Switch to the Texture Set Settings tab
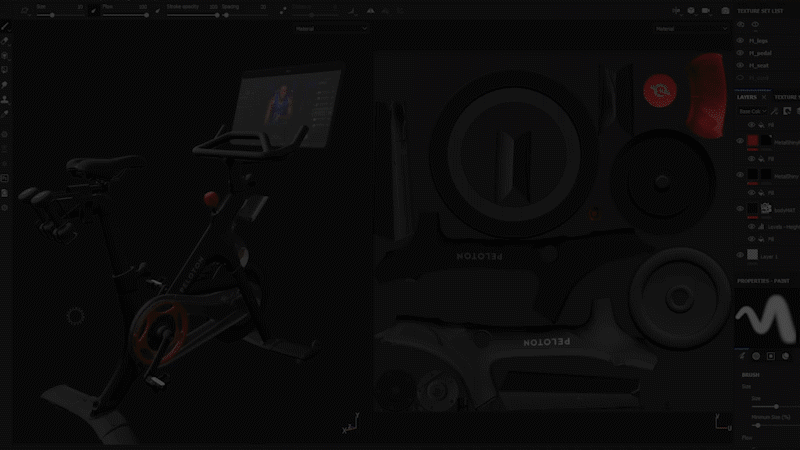This screenshot has width=800, height=450. (x=787, y=97)
